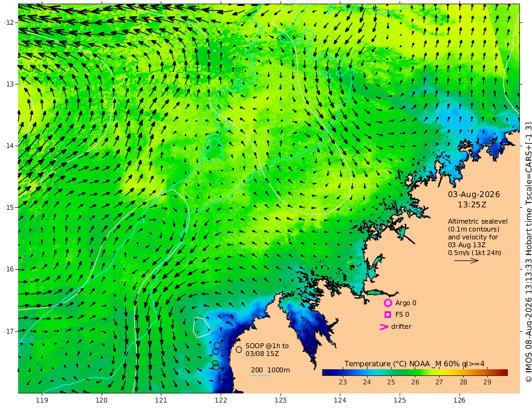Click the cyan 200m depth contour legend line

[x=261, y=375]
